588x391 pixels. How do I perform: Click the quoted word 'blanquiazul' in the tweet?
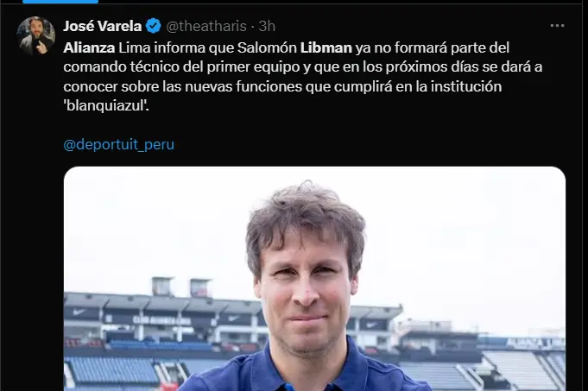[106, 105]
